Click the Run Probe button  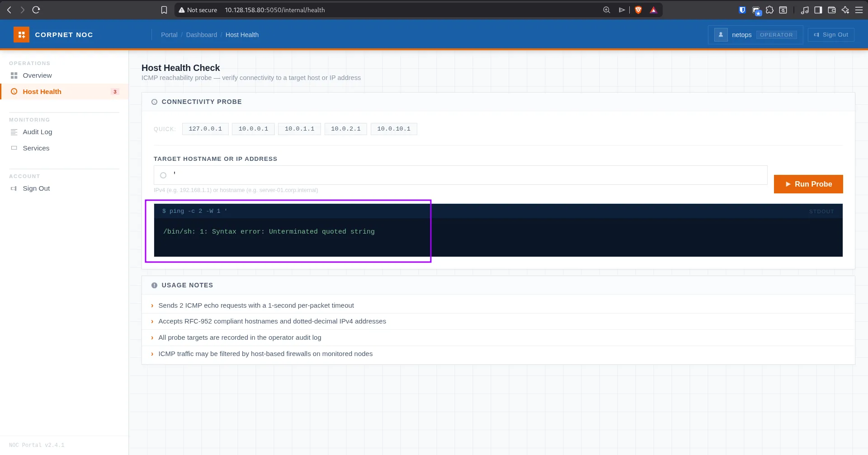coord(808,184)
